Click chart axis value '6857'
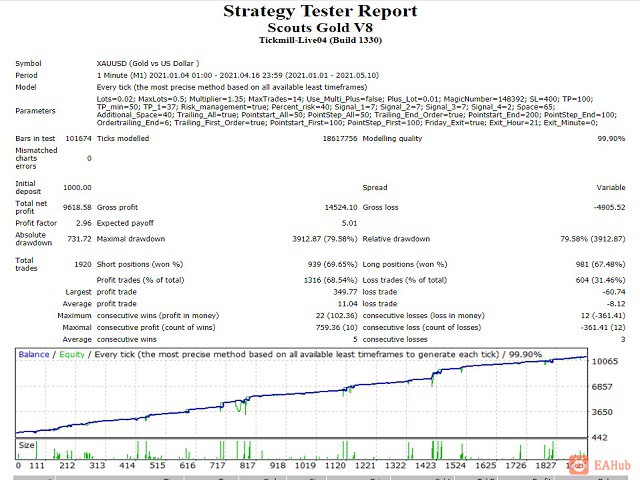Image resolution: width=640 pixels, height=480 pixels. click(602, 387)
